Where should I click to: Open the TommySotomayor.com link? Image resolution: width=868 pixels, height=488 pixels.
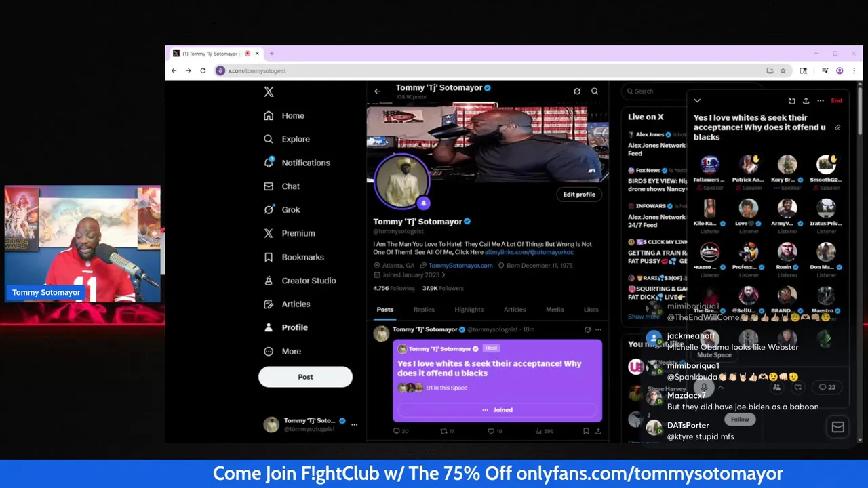[x=460, y=266]
